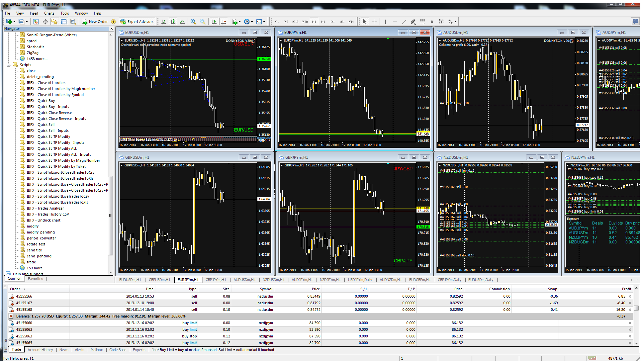Toggle Terminal panel toolbar icon
The width and height of the screenshot is (643, 364).
tap(64, 22)
